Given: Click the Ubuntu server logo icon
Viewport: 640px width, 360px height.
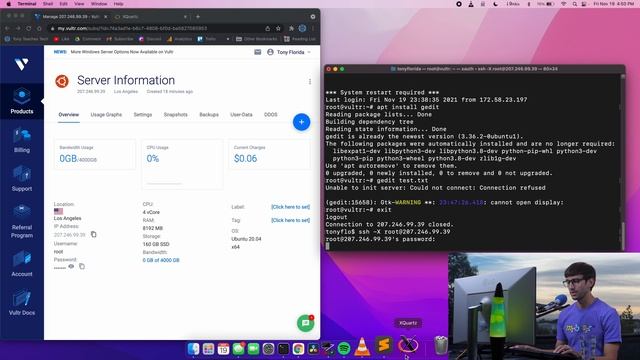Looking at the screenshot, I should click(62, 81).
